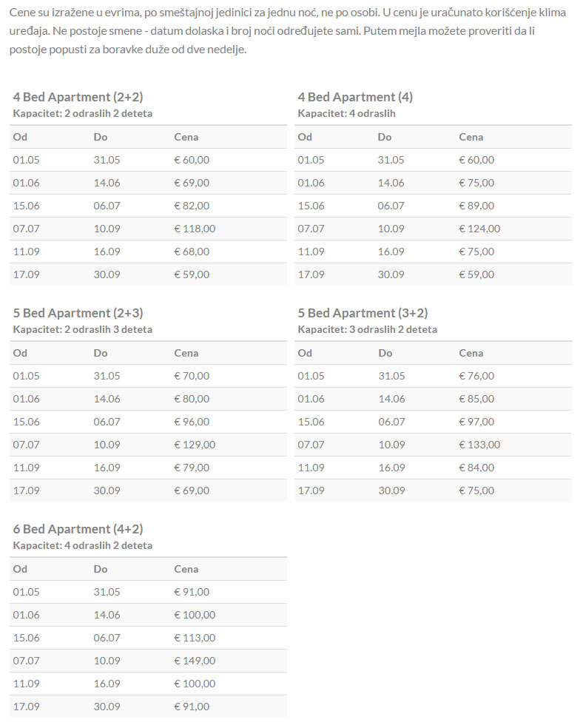Click Cena header in the 6 Bed Apartment table

coord(186,569)
